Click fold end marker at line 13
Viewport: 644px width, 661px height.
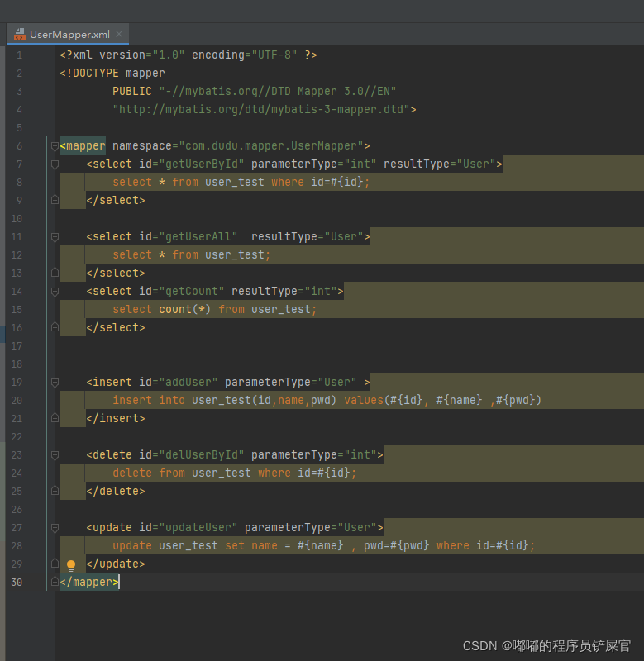[x=55, y=273]
